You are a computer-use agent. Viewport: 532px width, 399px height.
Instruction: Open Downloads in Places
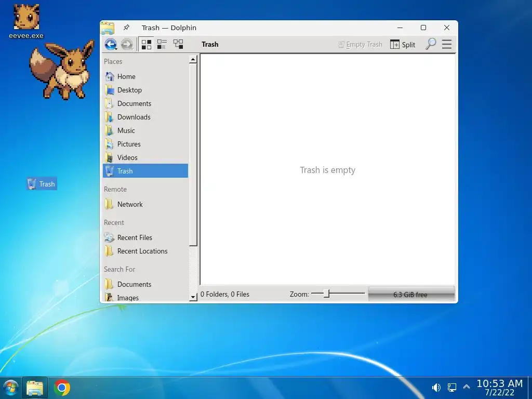(x=145, y=117)
